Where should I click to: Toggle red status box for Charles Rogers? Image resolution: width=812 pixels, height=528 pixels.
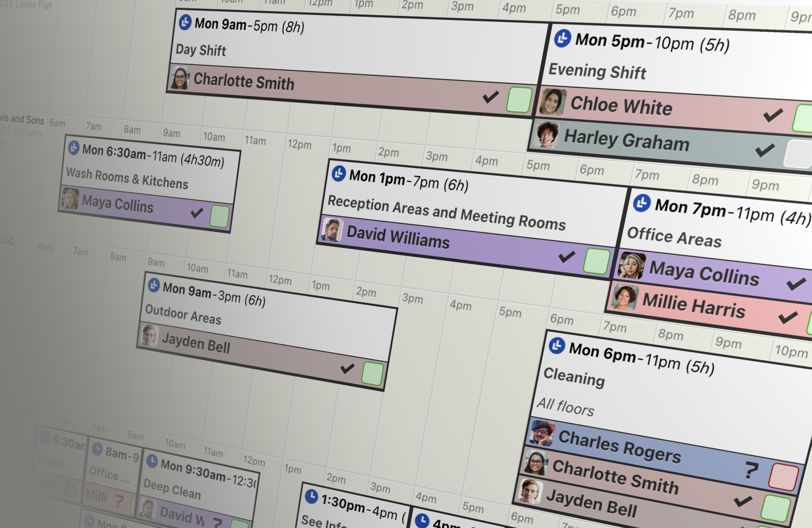tap(784, 477)
